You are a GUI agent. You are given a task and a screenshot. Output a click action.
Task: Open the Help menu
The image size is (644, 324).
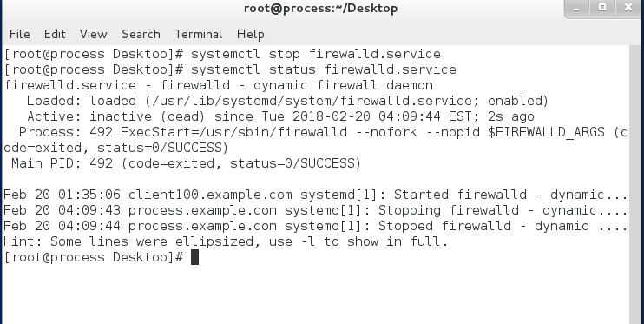click(250, 34)
